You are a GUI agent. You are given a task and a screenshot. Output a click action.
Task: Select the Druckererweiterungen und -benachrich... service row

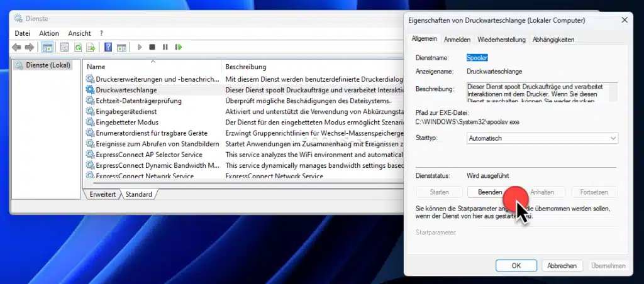point(158,79)
